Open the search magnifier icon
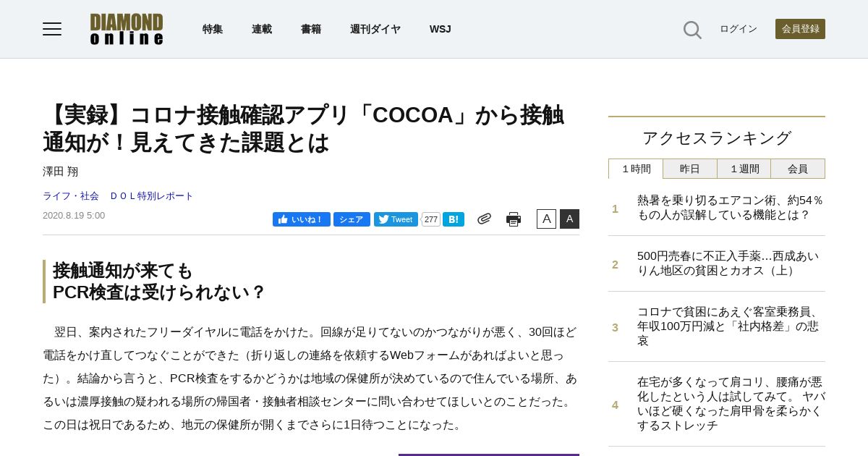The width and height of the screenshot is (868, 456). pos(692,30)
